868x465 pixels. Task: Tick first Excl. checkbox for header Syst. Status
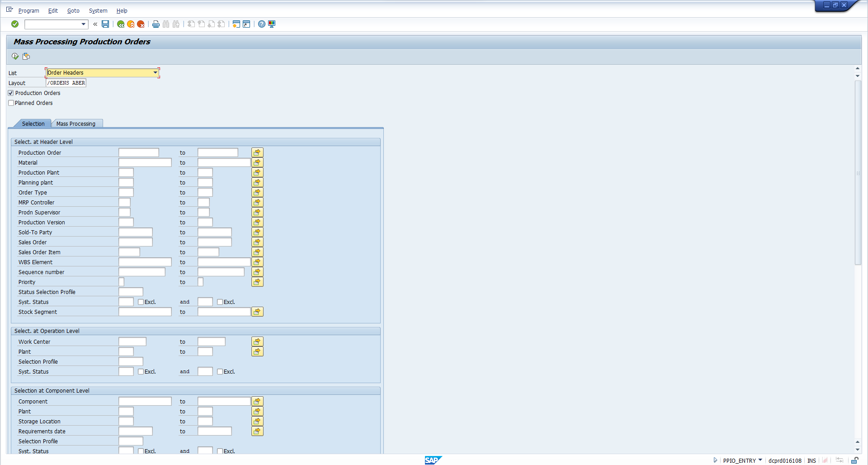(141, 302)
